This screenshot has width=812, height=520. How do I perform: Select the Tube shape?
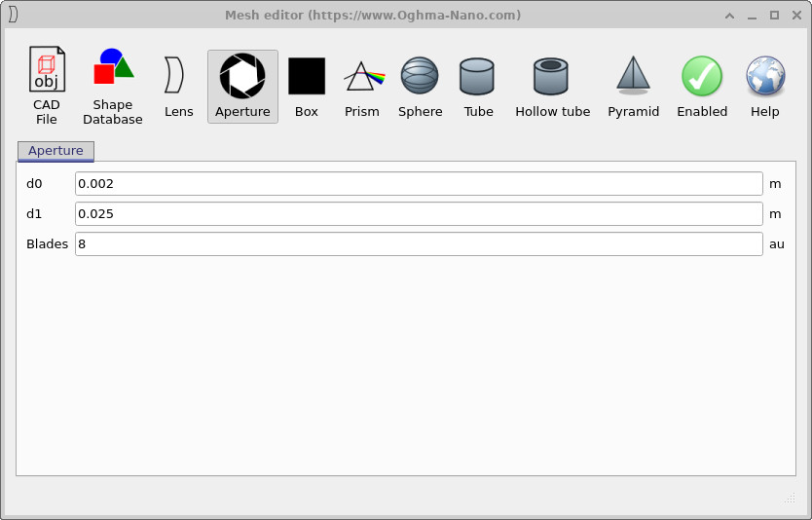tap(478, 86)
